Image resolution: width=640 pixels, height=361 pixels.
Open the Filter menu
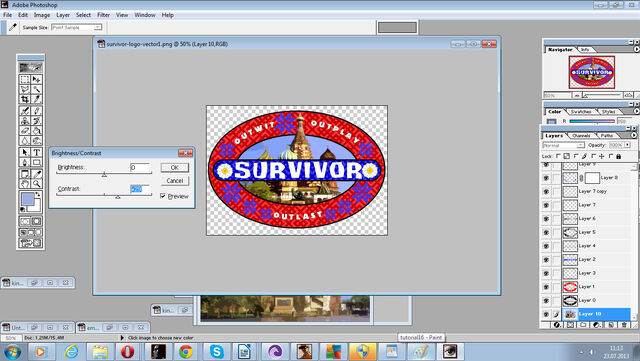tap(103, 15)
